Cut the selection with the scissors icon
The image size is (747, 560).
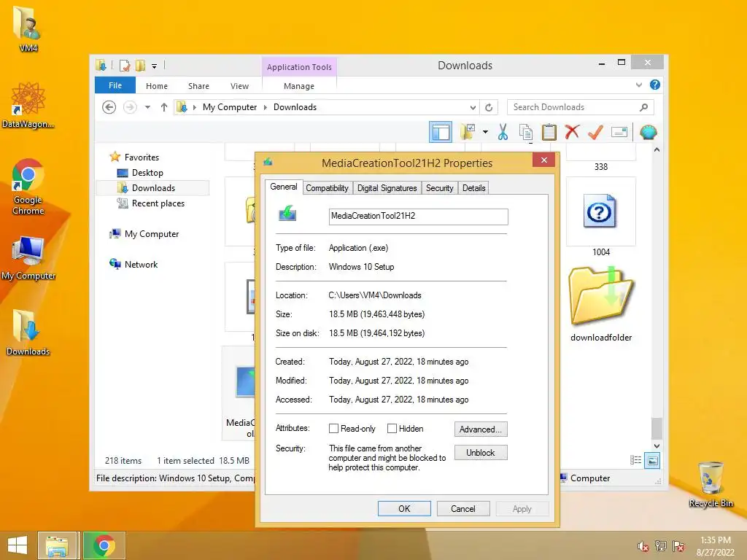[503, 132]
